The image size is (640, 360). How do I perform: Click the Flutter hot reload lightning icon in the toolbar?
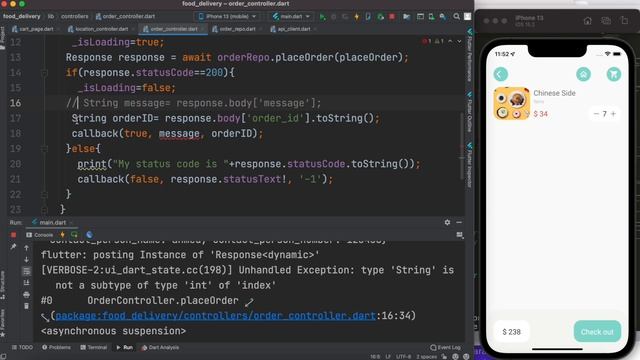357,17
